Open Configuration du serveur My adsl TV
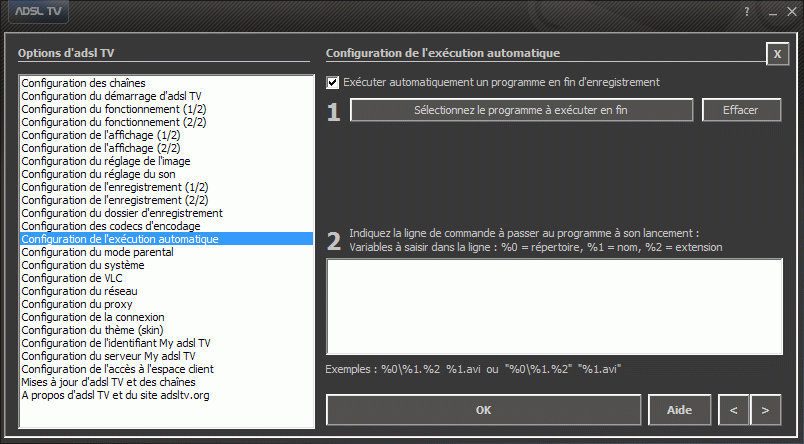Viewport: 804px width, 444px height. tap(167, 356)
